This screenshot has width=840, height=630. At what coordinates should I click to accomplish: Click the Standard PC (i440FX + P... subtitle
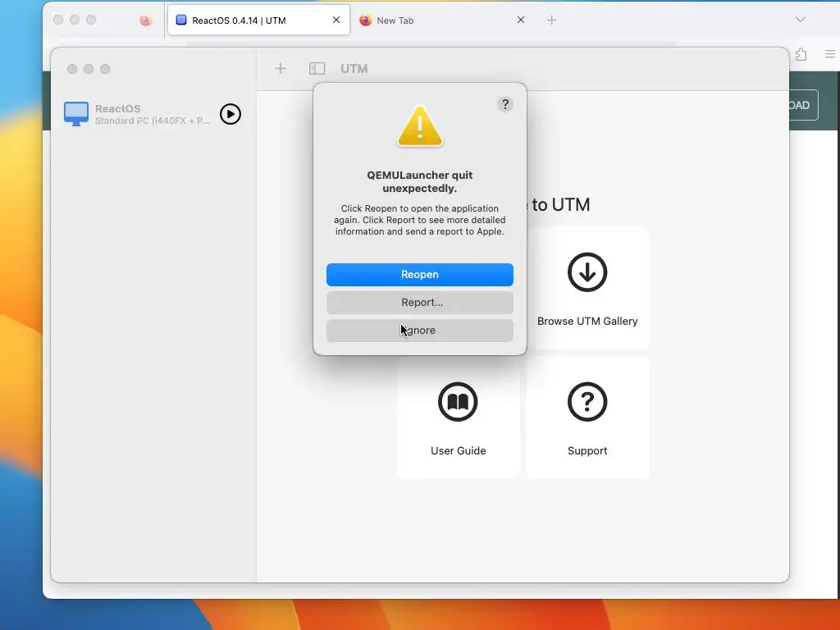click(153, 121)
